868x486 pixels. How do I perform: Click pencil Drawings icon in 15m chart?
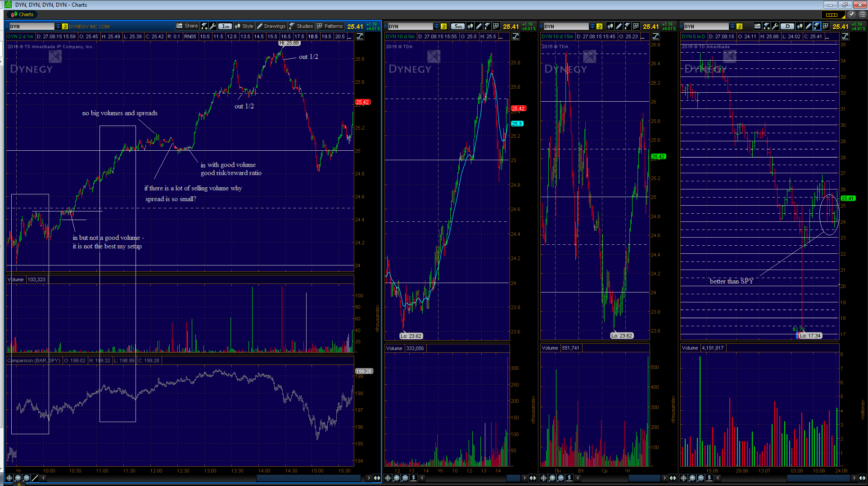point(618,27)
